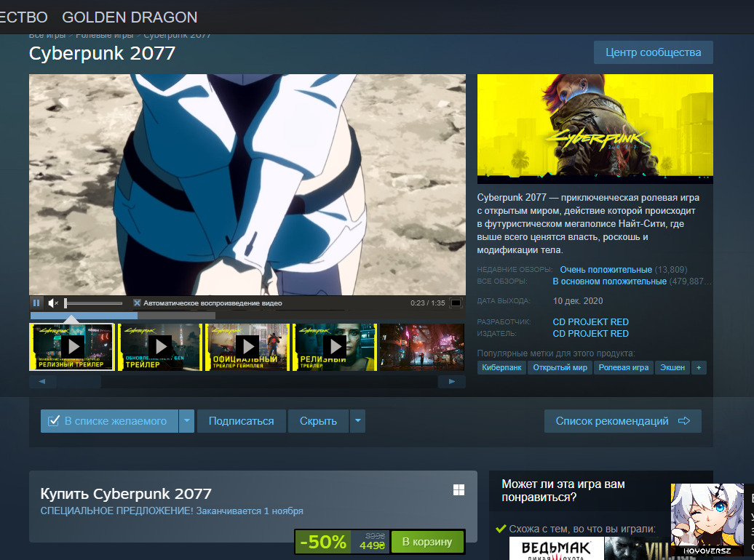This screenshot has width=754, height=560.
Task: Click the Windows platform icon
Action: 459,490
